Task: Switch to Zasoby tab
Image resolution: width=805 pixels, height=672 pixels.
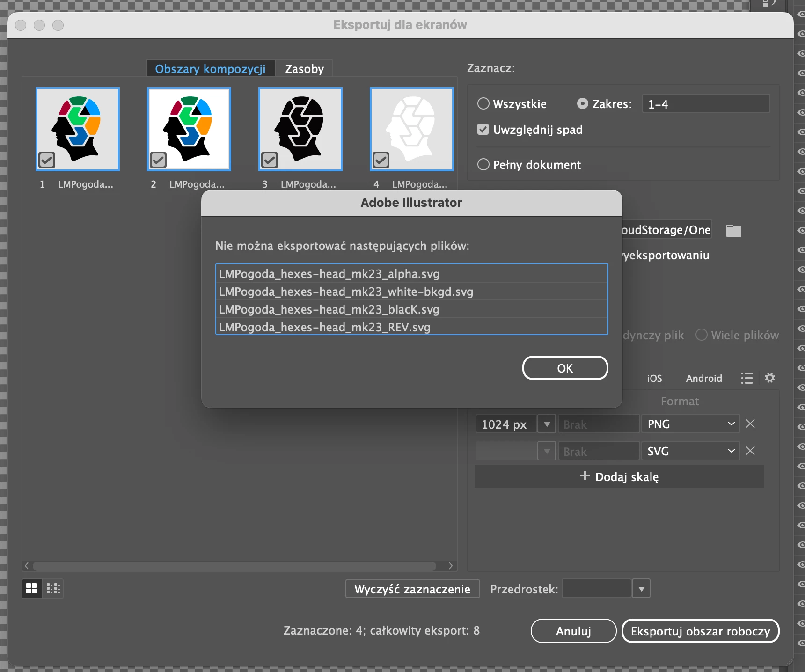Action: click(x=304, y=69)
